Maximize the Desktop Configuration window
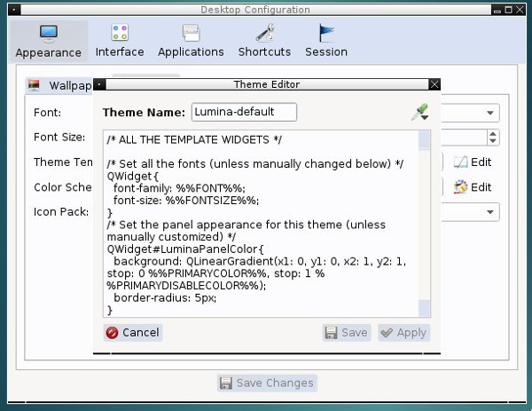Viewport: 532px width, 411px height. click(x=508, y=10)
